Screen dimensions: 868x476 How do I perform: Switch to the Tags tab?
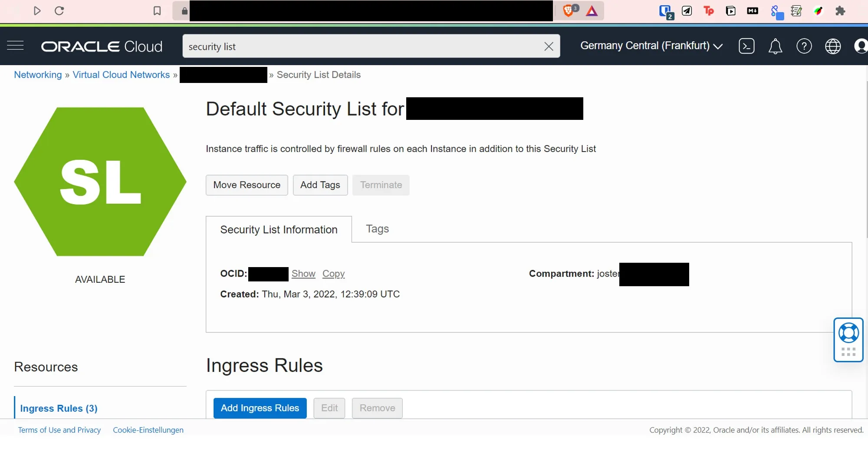pyautogui.click(x=377, y=229)
